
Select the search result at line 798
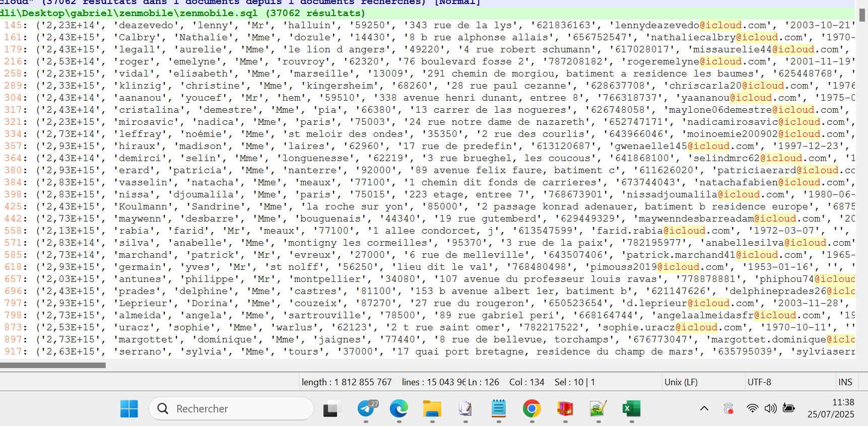428,315
